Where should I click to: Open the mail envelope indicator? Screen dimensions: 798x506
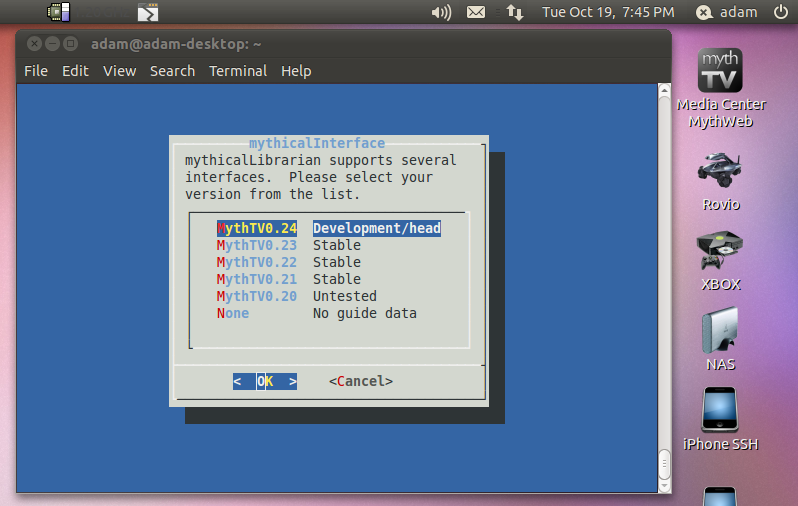(476, 12)
